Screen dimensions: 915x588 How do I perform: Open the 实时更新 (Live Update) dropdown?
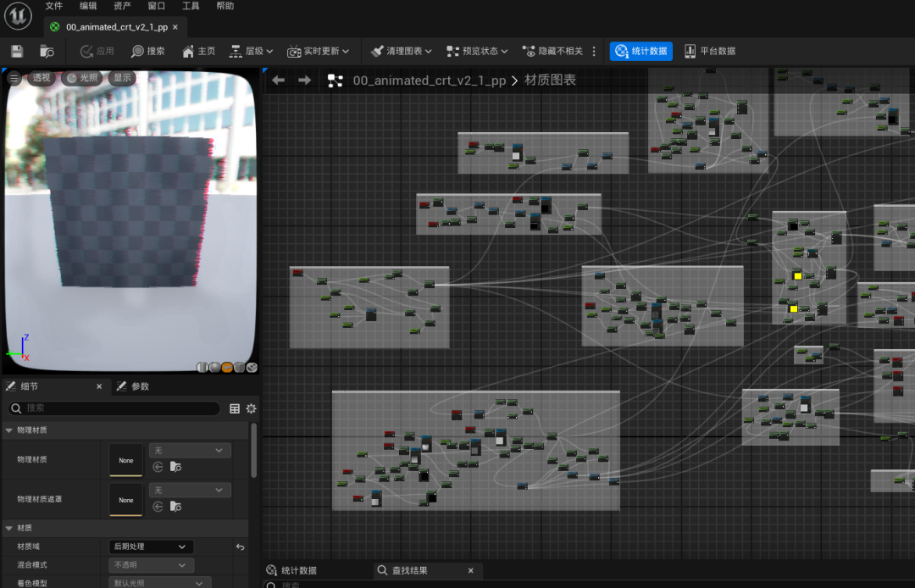click(318, 52)
